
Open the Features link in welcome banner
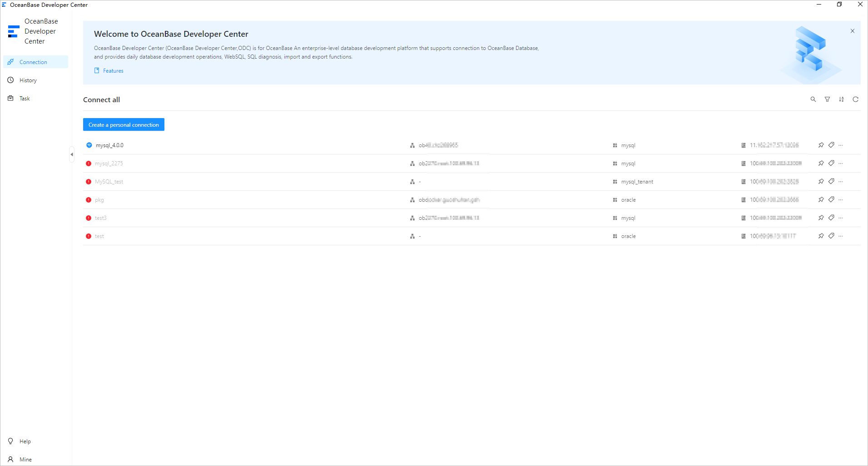[113, 71]
